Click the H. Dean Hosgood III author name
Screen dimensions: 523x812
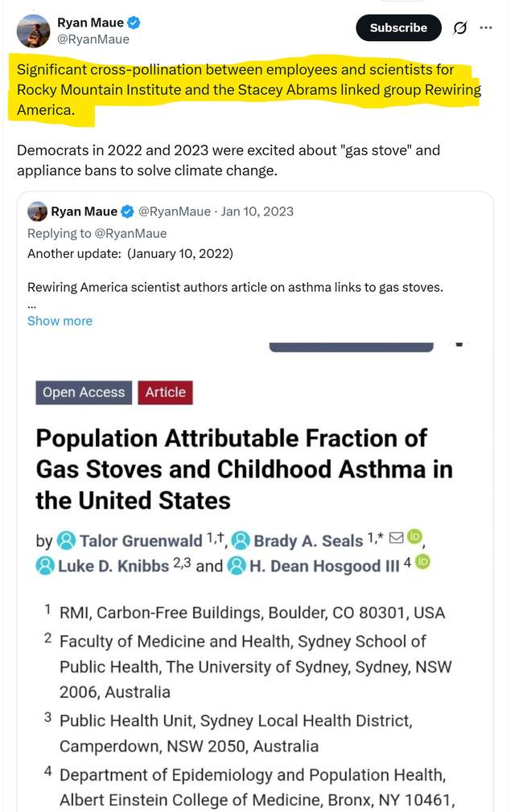pyautogui.click(x=324, y=566)
